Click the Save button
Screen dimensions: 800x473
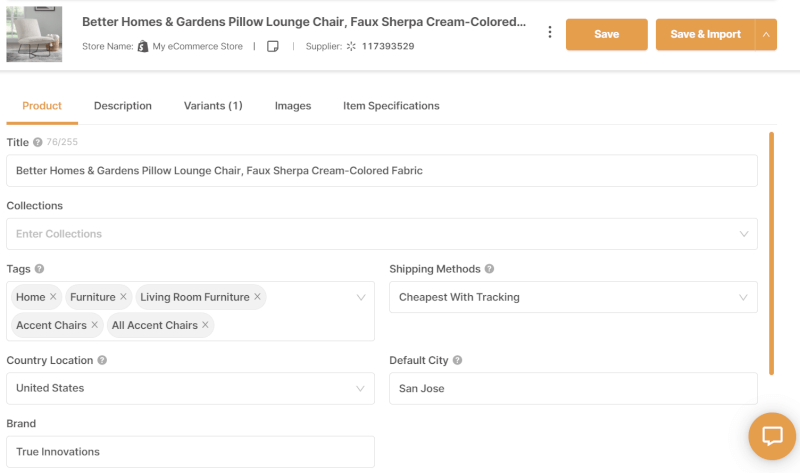coord(607,35)
